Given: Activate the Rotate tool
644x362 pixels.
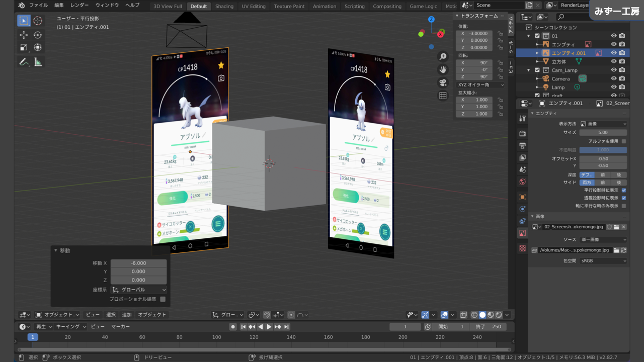Looking at the screenshot, I should 38,35.
